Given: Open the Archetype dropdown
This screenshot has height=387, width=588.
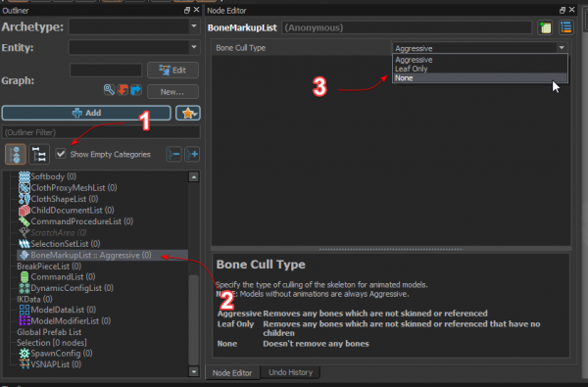Looking at the screenshot, I should (194, 26).
